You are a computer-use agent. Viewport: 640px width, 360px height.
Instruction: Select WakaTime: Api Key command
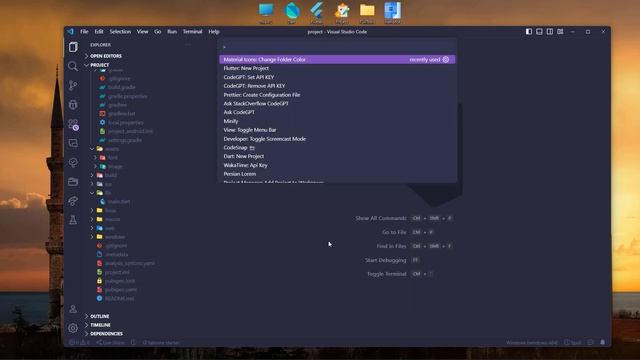click(337, 165)
